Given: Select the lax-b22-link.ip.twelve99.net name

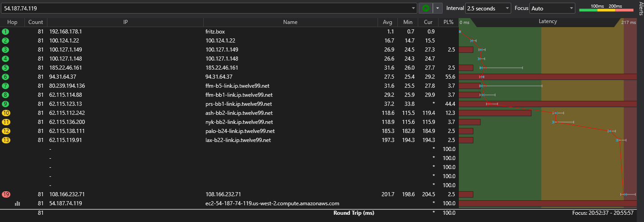Looking at the screenshot, I should tap(238, 140).
